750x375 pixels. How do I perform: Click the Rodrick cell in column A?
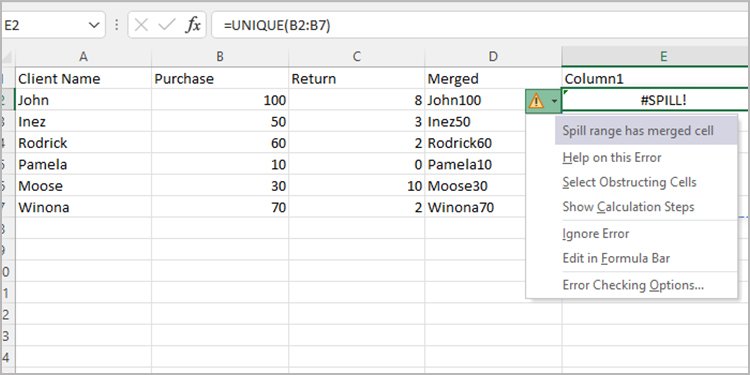tap(83, 143)
